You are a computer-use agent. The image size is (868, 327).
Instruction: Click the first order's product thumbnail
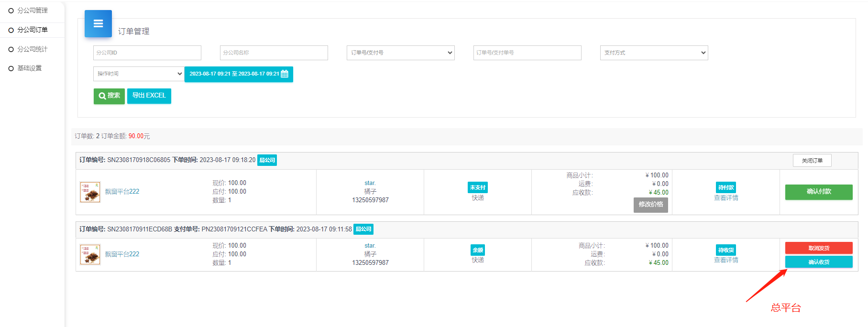(x=90, y=192)
